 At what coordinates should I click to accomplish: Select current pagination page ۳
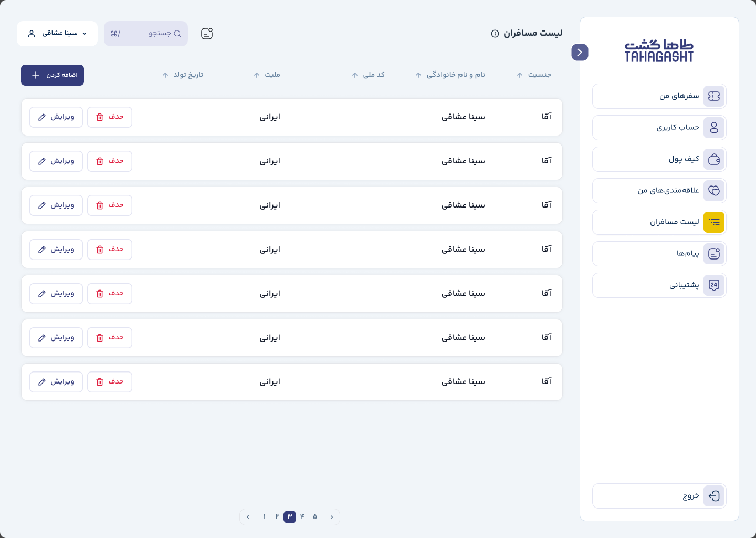click(290, 517)
